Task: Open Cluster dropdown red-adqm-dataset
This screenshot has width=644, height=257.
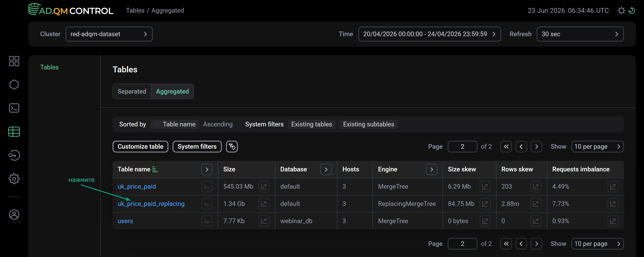Action: [109, 34]
